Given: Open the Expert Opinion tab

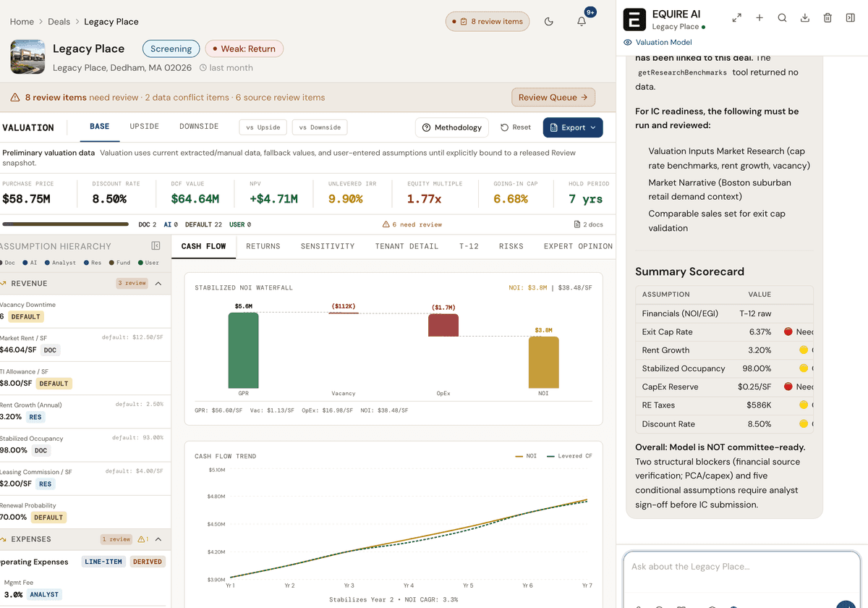Looking at the screenshot, I should [578, 246].
